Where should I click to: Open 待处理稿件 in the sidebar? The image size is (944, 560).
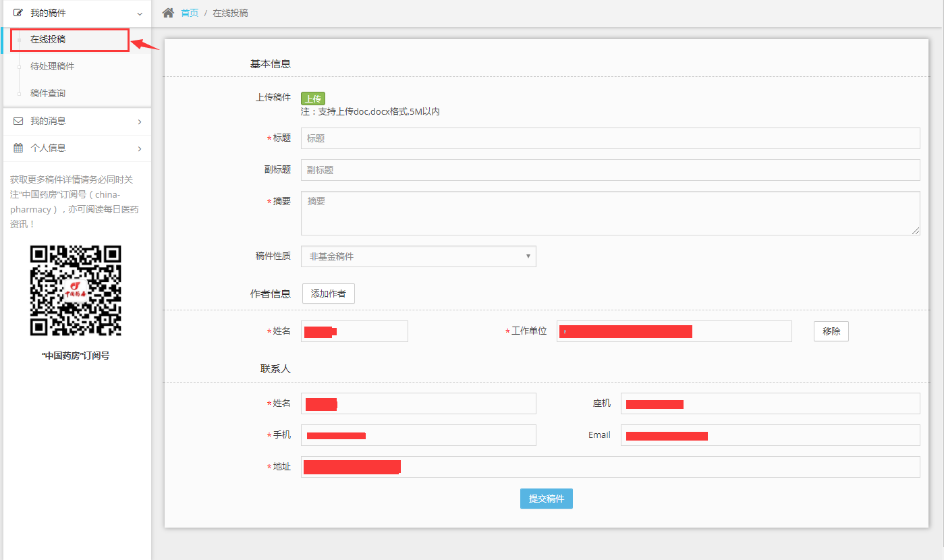coord(52,67)
